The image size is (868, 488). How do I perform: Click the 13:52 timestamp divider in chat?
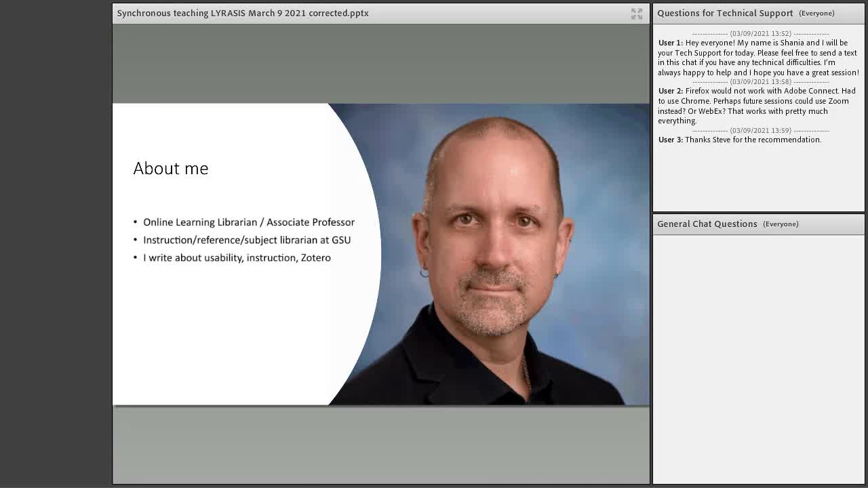pyautogui.click(x=760, y=33)
